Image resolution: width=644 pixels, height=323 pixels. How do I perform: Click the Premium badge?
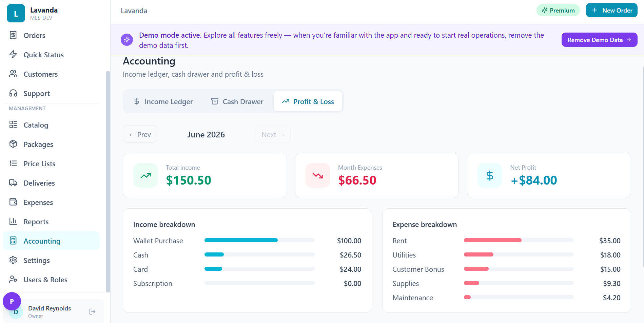(558, 10)
